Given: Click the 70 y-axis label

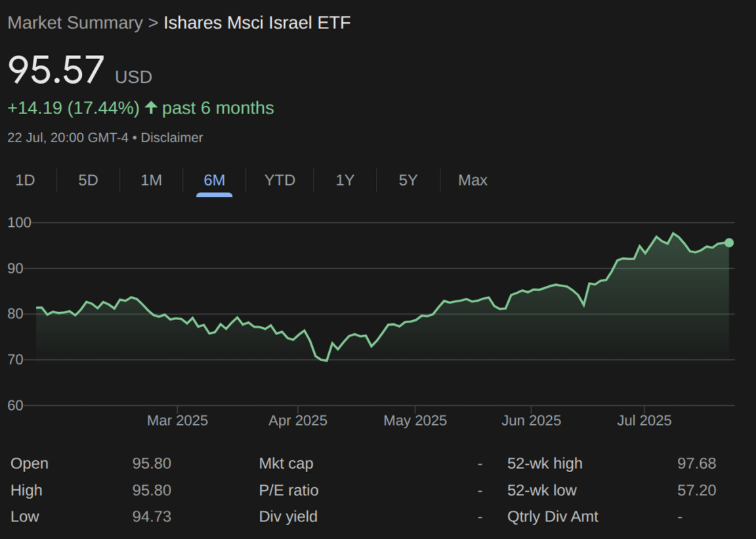Looking at the screenshot, I should click(x=16, y=360).
